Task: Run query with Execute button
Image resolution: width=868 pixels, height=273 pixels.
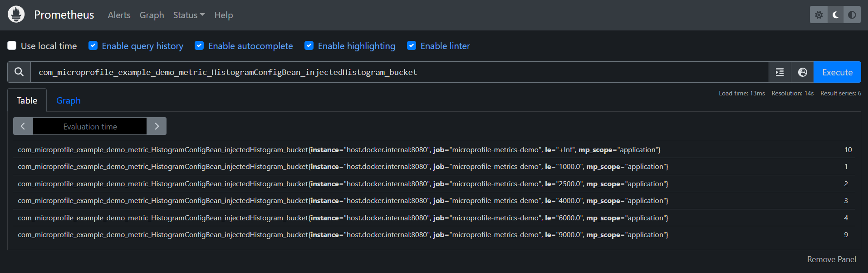Action: click(x=837, y=72)
